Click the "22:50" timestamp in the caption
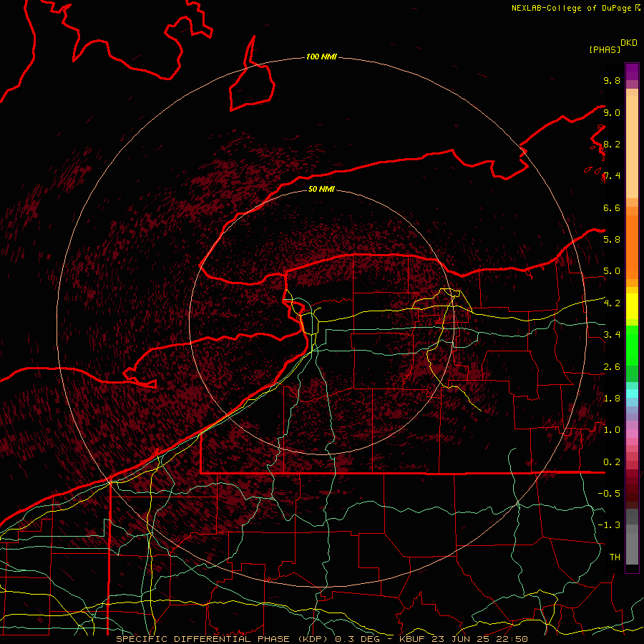This screenshot has width=644, height=644. (x=512, y=639)
